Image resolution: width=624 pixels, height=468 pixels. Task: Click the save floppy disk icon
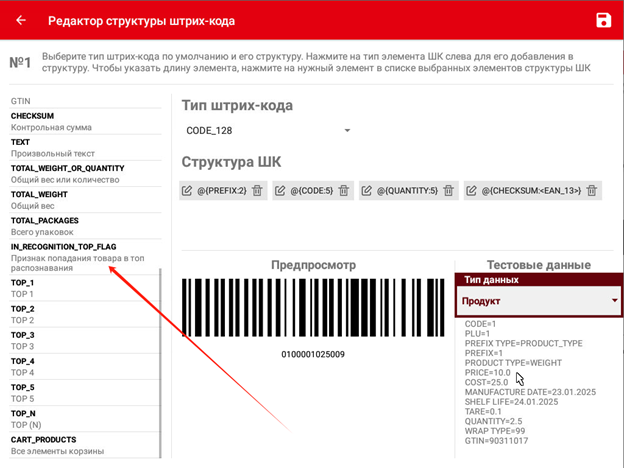point(603,21)
